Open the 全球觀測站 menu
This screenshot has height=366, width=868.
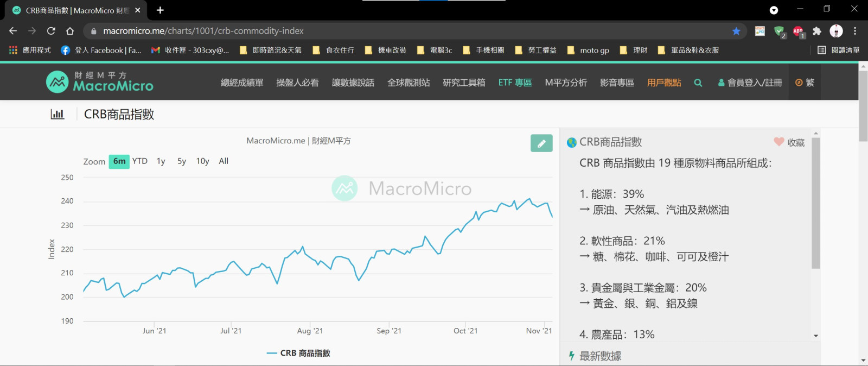[x=409, y=83]
